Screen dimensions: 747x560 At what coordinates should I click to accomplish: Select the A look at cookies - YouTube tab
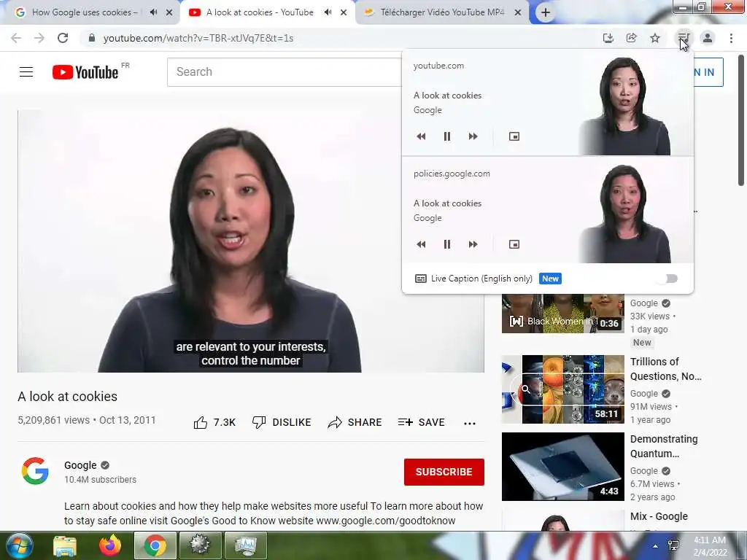260,12
